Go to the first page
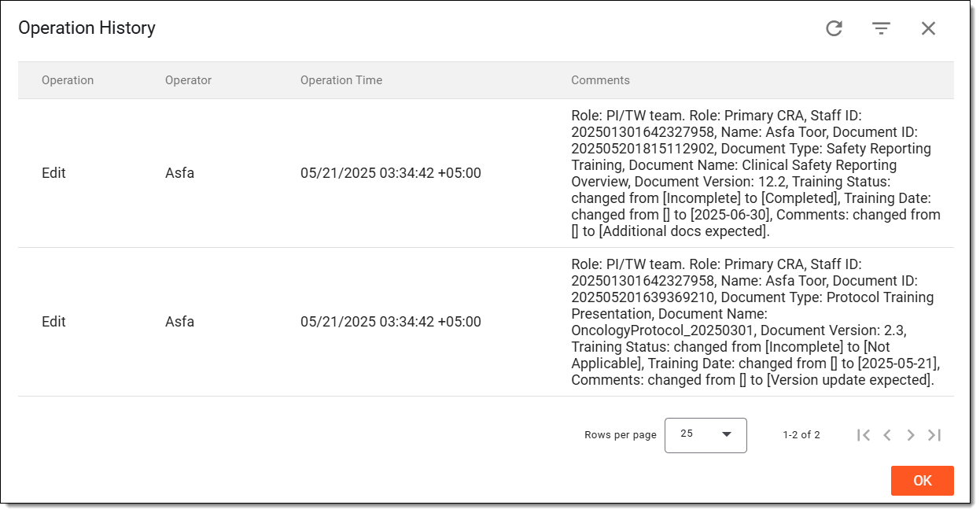This screenshot has height=513, width=980. pyautogui.click(x=864, y=435)
